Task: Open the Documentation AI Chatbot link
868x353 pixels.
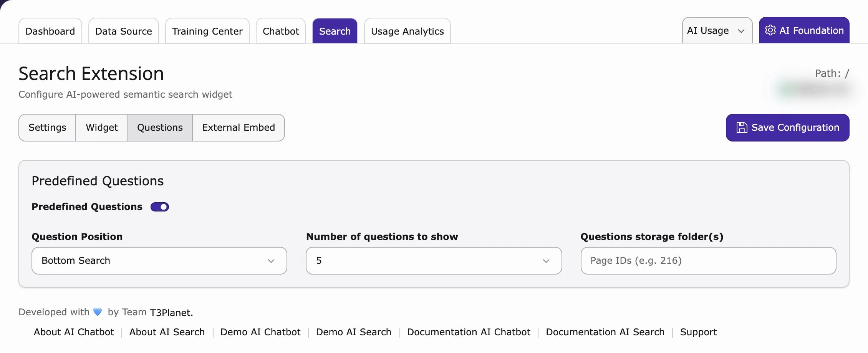Action: pyautogui.click(x=469, y=332)
